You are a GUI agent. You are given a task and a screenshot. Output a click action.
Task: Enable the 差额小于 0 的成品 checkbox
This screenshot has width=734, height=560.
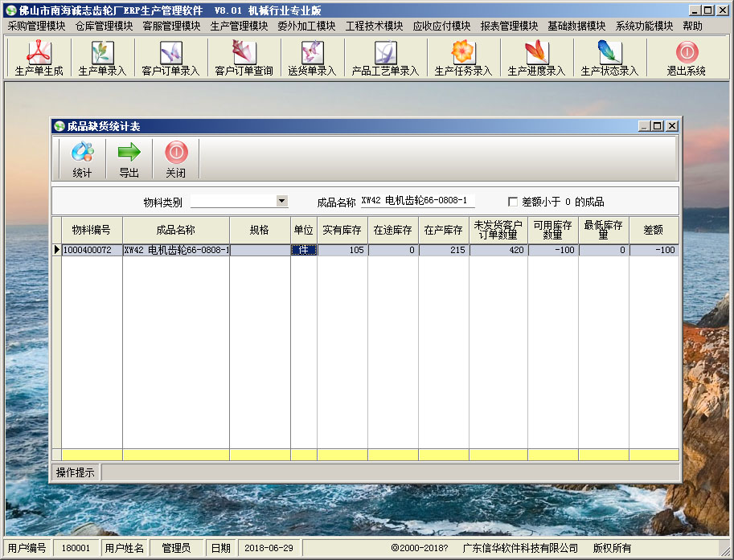(x=513, y=202)
